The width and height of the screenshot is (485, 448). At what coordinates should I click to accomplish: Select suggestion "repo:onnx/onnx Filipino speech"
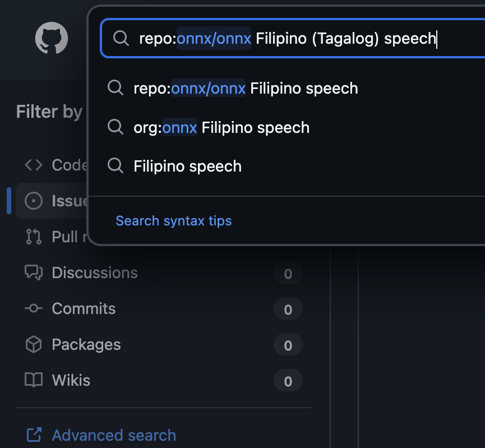click(x=246, y=88)
